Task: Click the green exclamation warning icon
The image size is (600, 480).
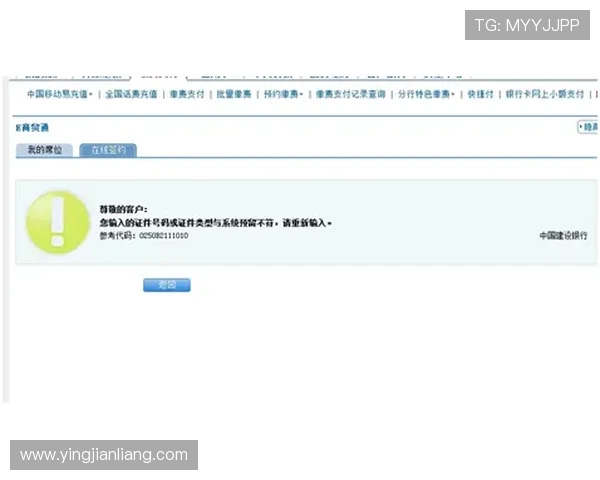Action: coord(58,222)
